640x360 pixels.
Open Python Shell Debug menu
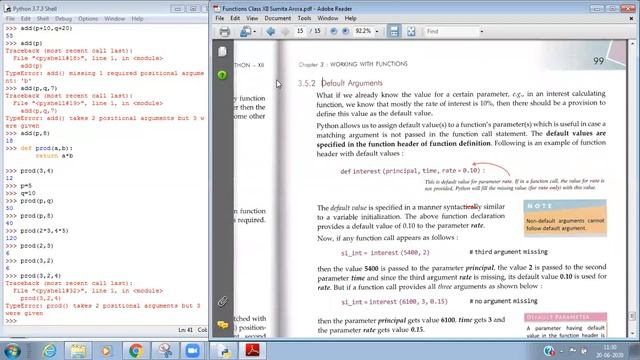(x=63, y=19)
